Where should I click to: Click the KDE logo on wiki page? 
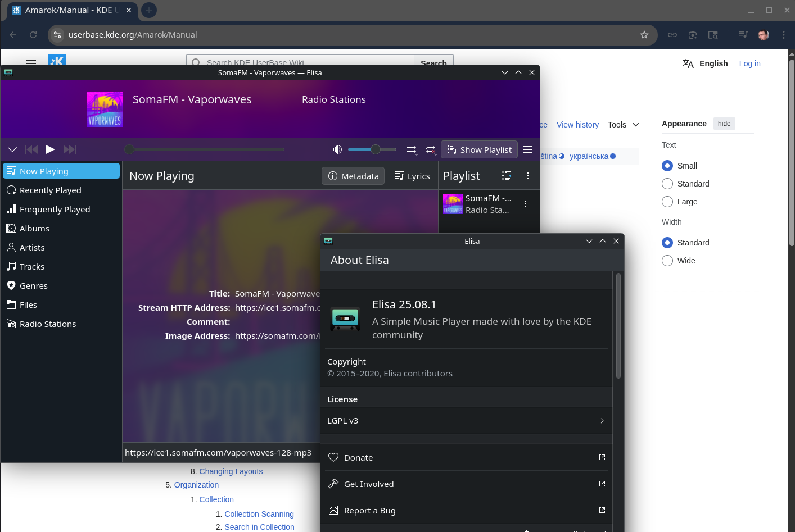coord(57,60)
